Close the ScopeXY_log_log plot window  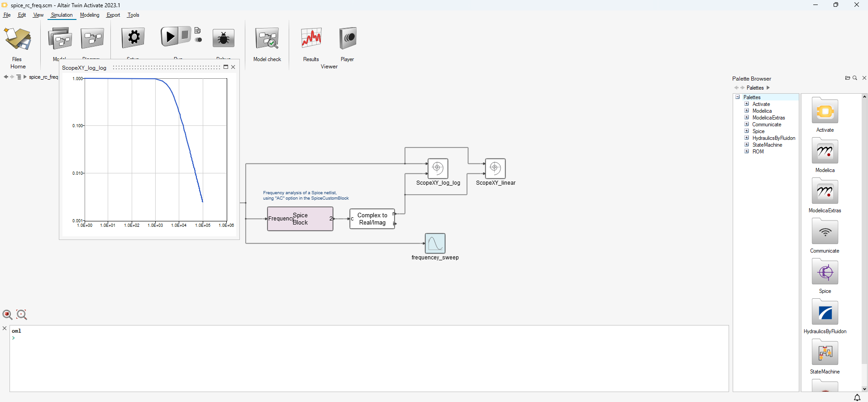[233, 67]
